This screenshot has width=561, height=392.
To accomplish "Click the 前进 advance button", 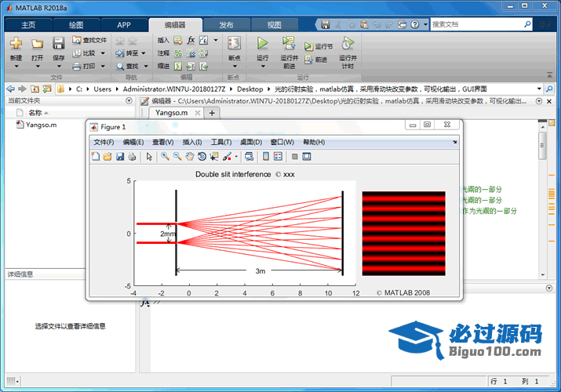I will [316, 60].
